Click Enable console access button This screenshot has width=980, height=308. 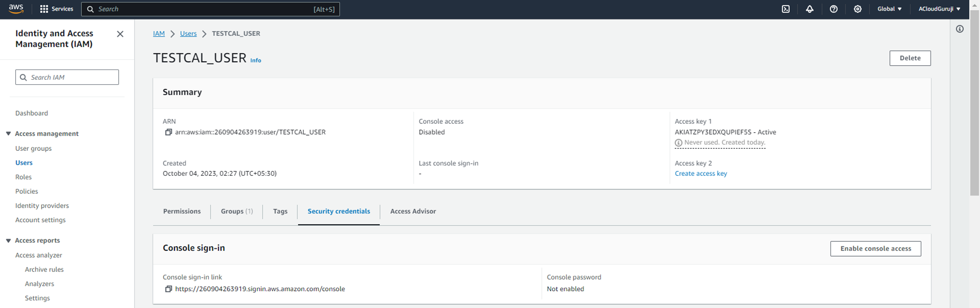click(875, 249)
